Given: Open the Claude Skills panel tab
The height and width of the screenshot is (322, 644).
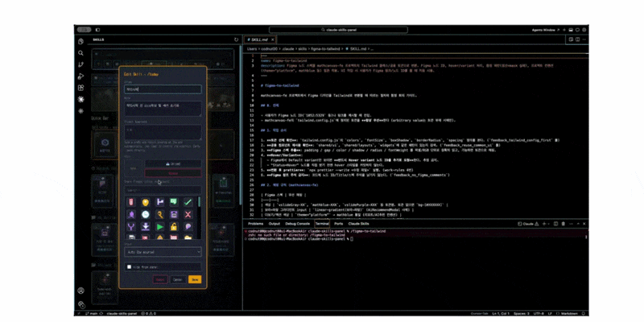Looking at the screenshot, I should pos(358,224).
